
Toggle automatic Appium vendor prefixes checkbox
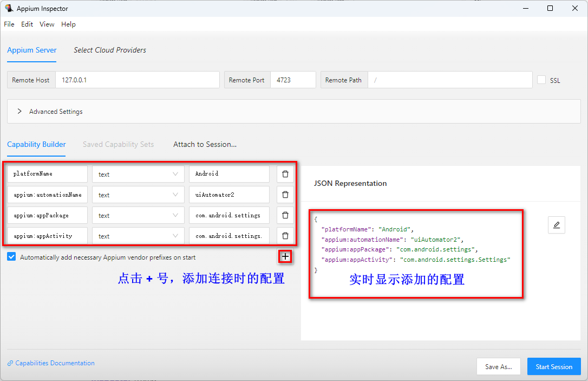click(11, 257)
